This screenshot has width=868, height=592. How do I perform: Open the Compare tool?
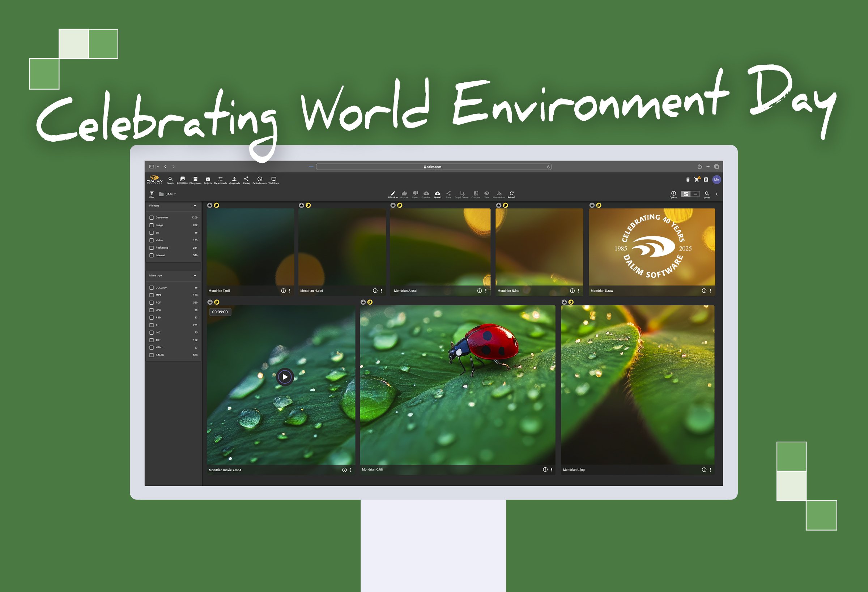476,194
